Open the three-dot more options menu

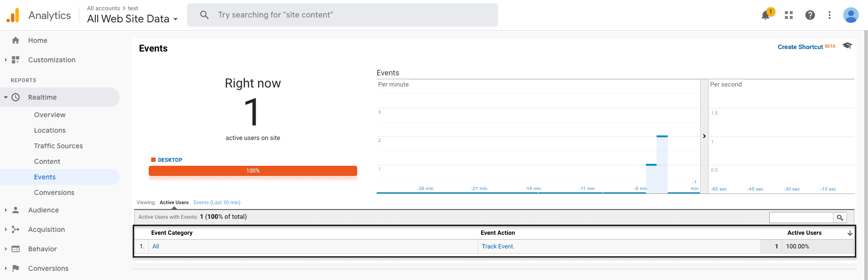(x=830, y=15)
